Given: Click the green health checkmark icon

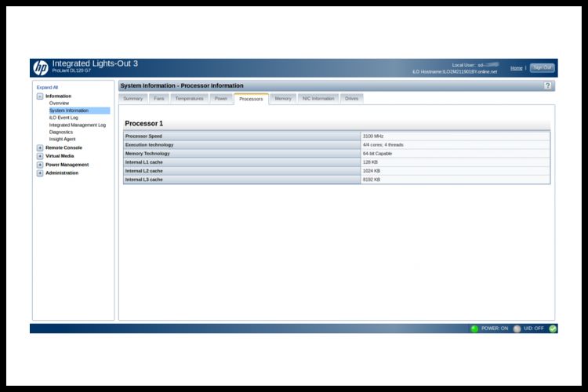Looking at the screenshot, I should point(553,328).
